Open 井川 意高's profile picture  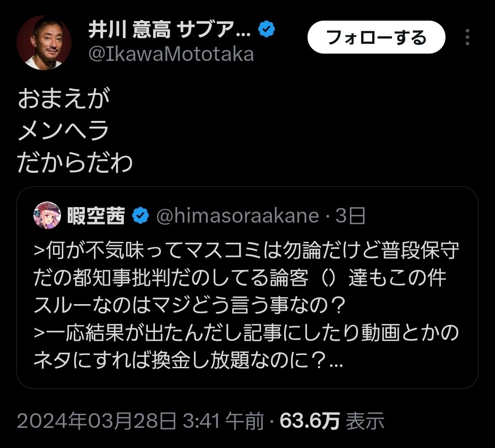pyautogui.click(x=44, y=42)
